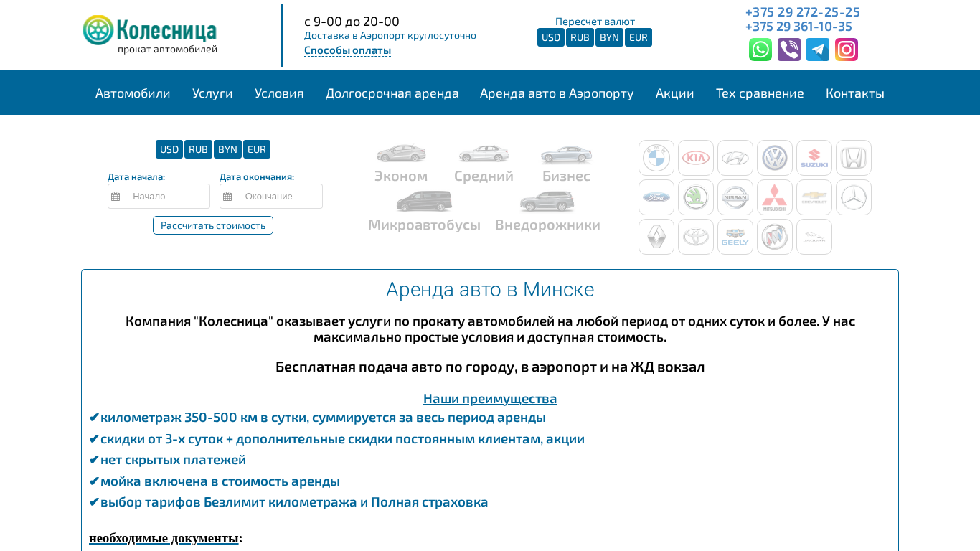
Task: Navigate to the Акции menu item
Action: pos(675,93)
